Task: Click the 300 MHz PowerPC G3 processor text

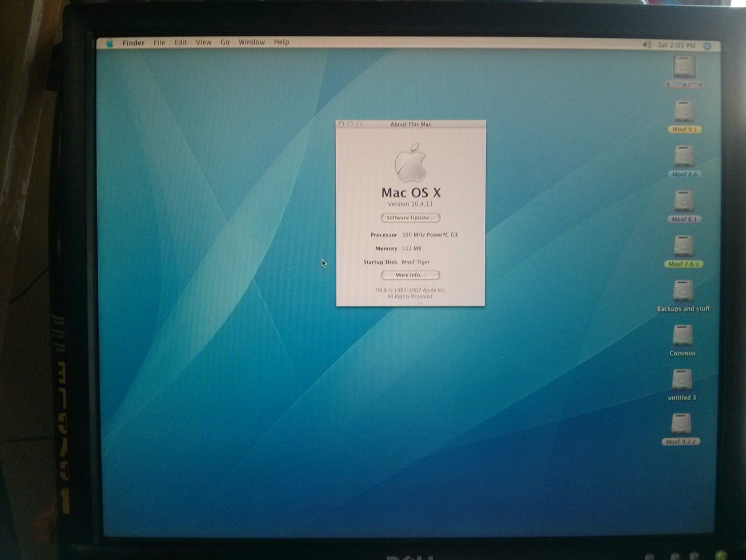Action: (430, 235)
